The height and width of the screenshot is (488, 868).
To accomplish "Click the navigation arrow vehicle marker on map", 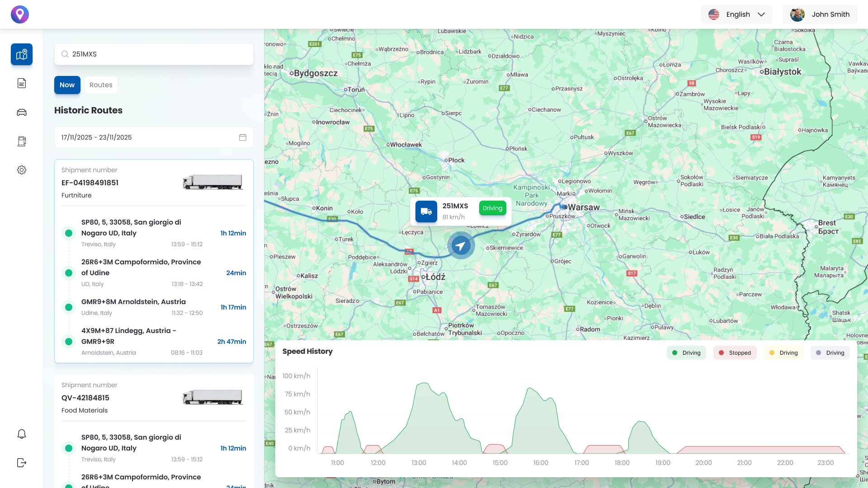I will click(x=461, y=245).
